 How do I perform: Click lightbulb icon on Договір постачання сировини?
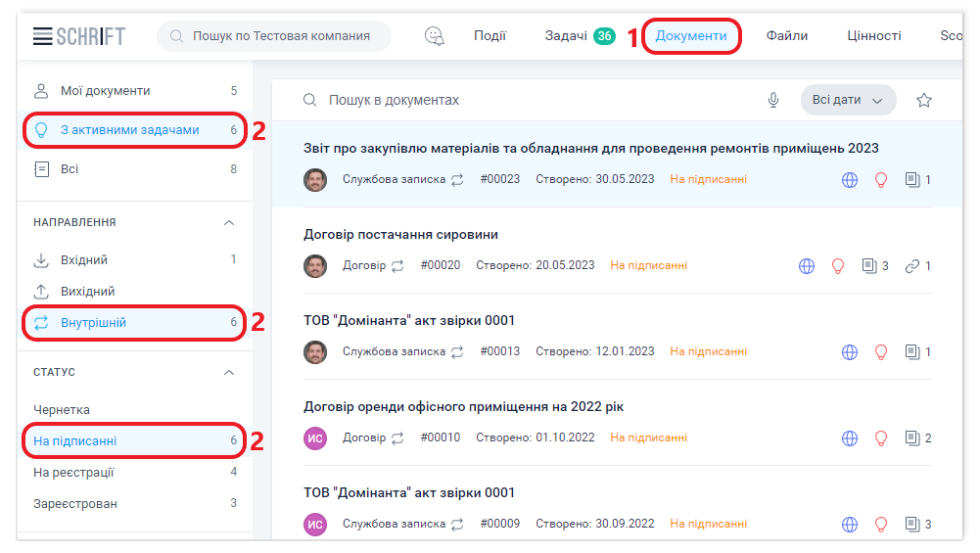click(837, 266)
